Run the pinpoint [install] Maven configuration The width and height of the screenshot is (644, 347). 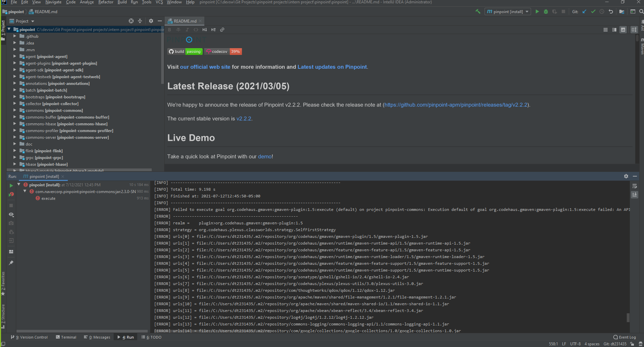tap(537, 11)
